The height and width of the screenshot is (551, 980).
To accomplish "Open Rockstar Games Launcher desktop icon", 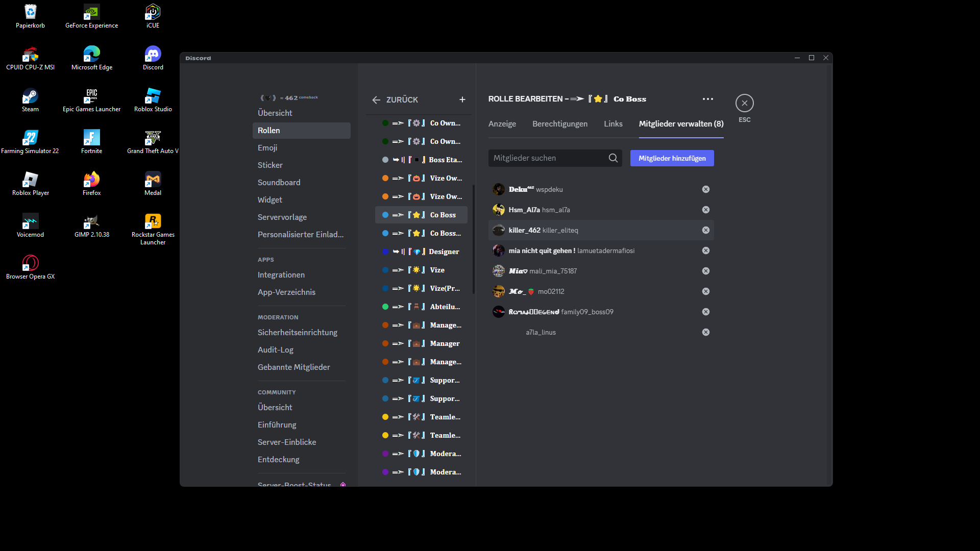I will (x=153, y=229).
